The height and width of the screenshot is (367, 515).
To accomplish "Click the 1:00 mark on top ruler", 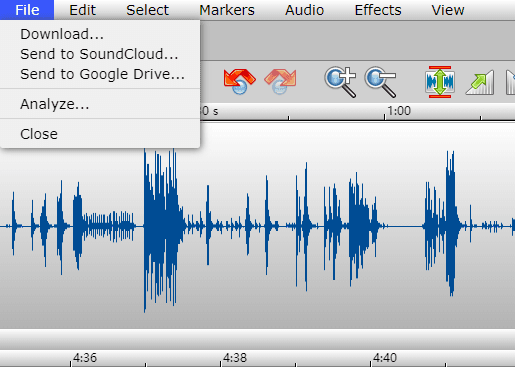I will coord(399,111).
